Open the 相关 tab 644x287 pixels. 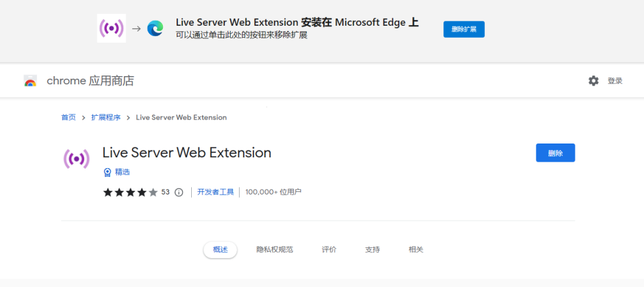pyautogui.click(x=416, y=250)
